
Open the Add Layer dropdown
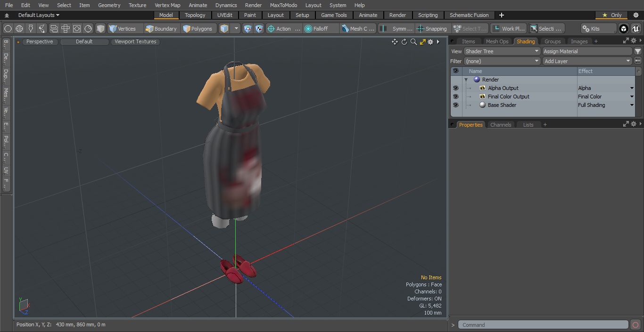pyautogui.click(x=587, y=61)
